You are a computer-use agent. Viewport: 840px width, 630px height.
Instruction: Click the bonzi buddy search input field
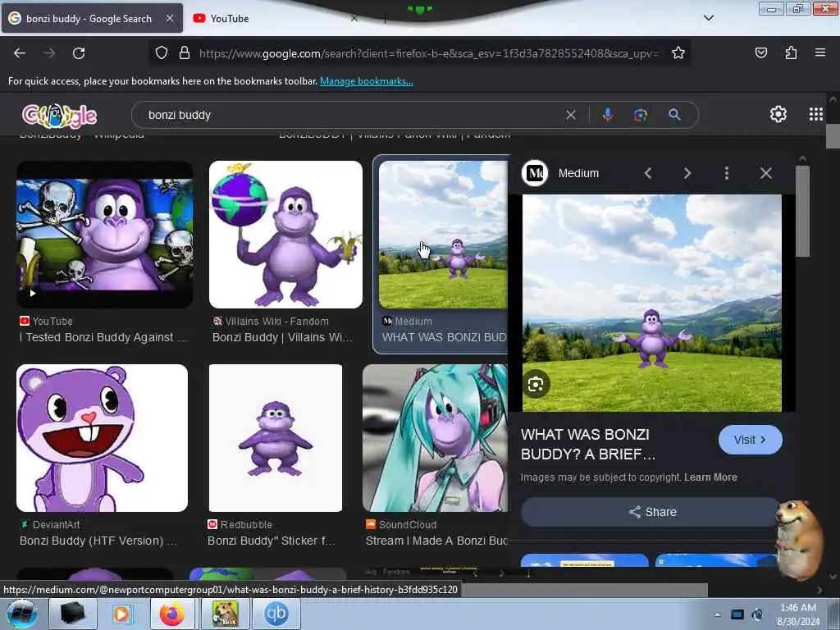pos(354,115)
